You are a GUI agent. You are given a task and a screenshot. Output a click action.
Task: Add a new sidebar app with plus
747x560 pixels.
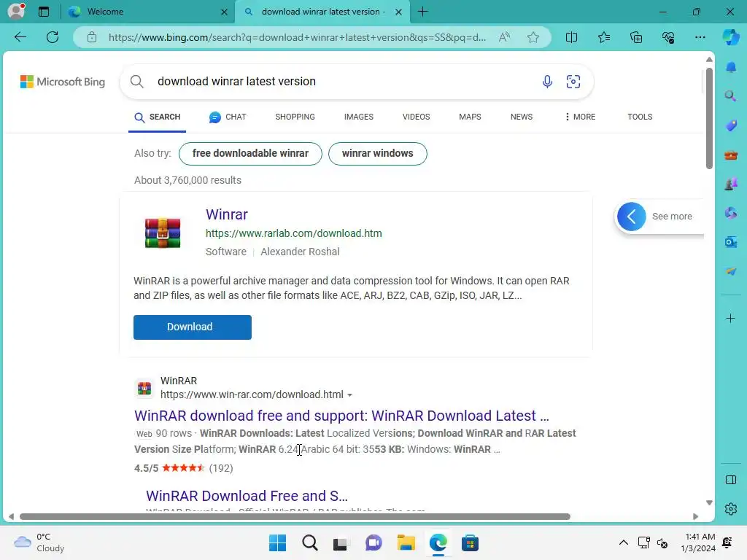tap(731, 318)
